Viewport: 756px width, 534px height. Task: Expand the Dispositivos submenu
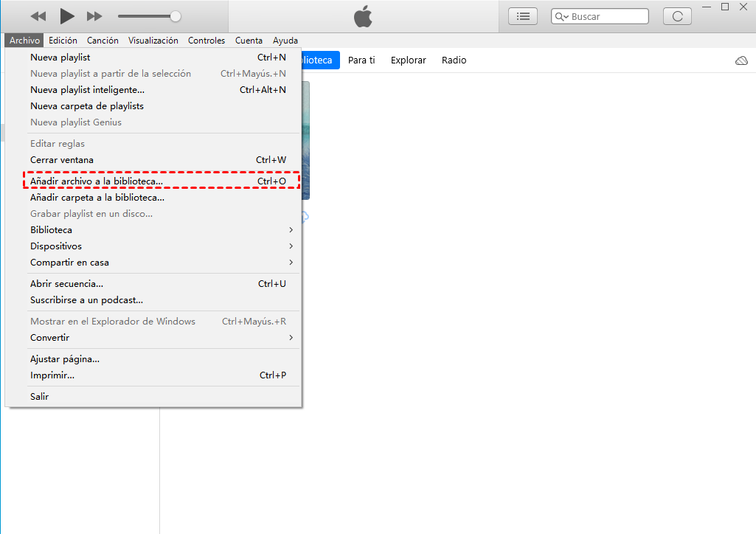tap(159, 246)
